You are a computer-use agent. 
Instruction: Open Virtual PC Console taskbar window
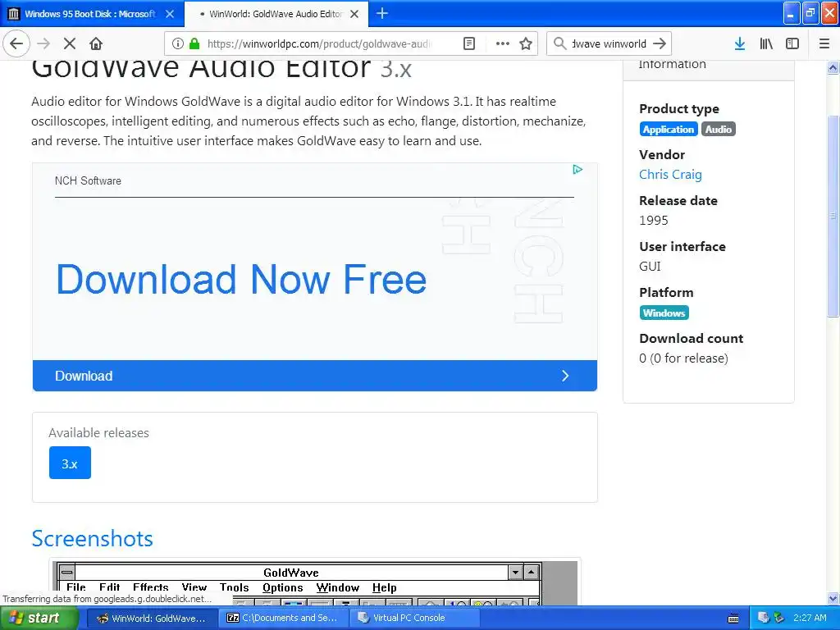click(x=414, y=619)
